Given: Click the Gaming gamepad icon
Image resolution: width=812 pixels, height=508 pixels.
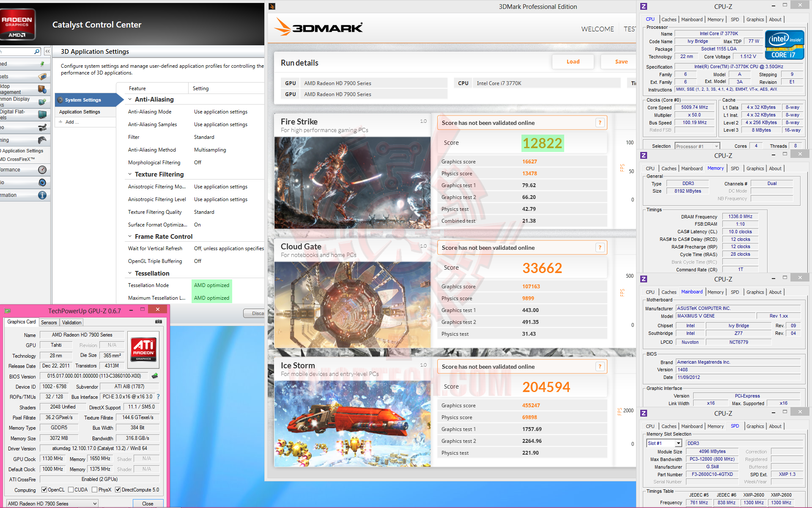Looking at the screenshot, I should tap(42, 140).
